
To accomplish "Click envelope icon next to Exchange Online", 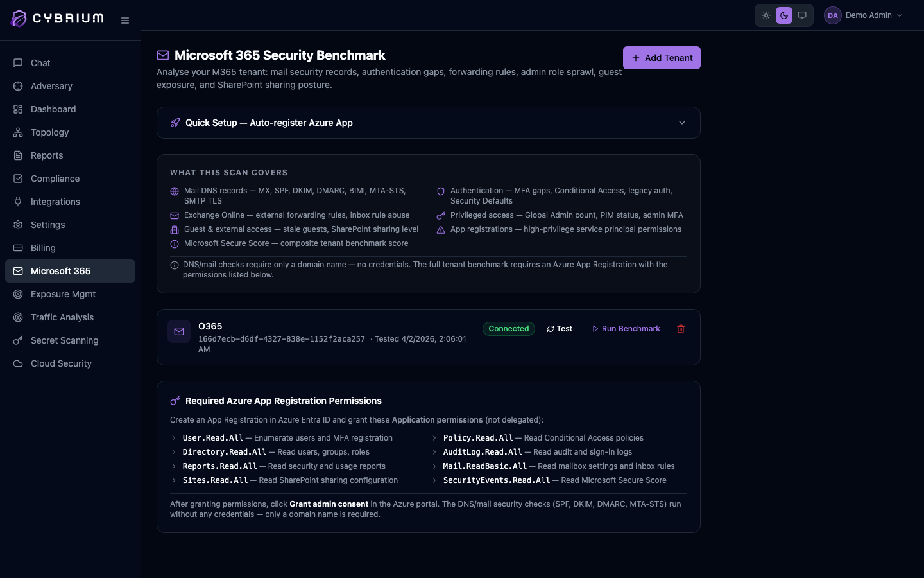I will click(175, 216).
